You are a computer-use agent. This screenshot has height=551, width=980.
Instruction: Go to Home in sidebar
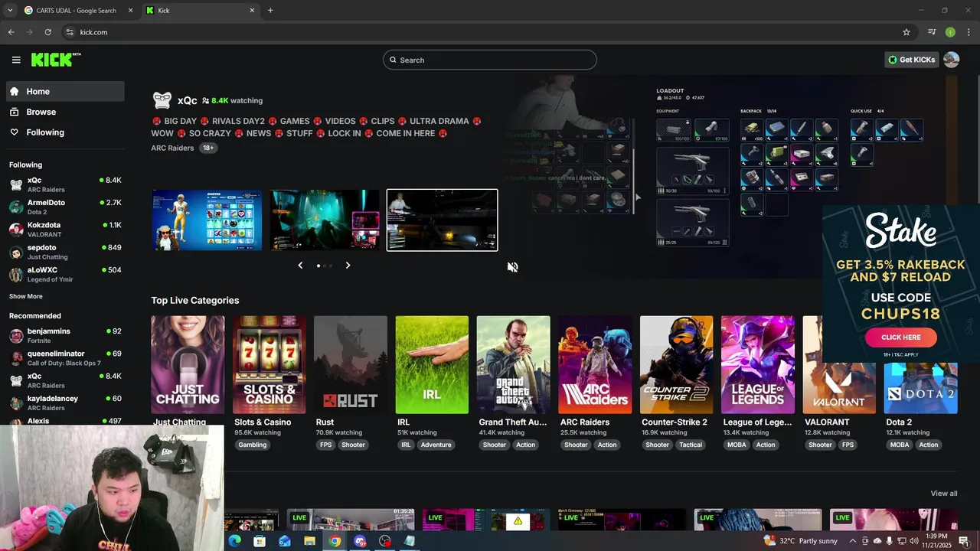[x=65, y=91]
